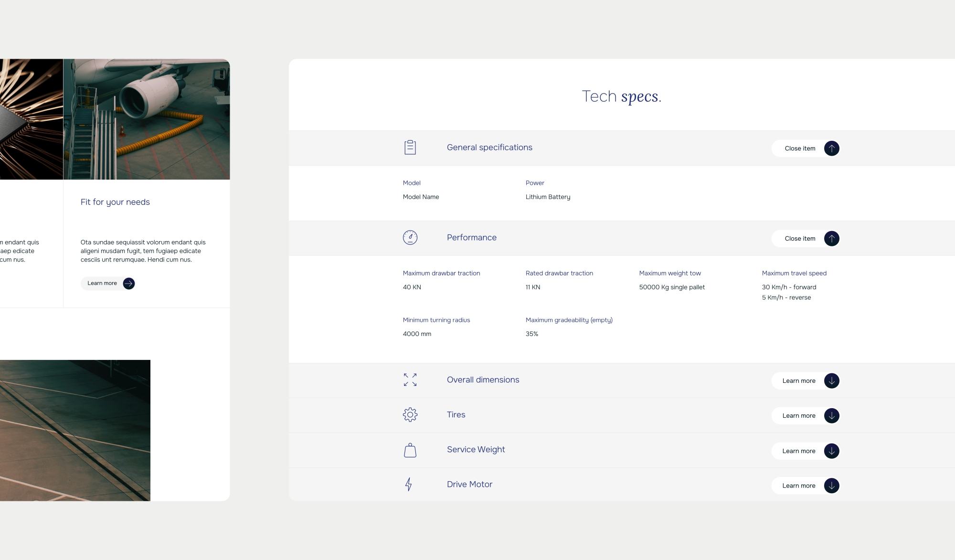The height and width of the screenshot is (560, 955).
Task: Click the 35% gradeability value
Action: point(532,334)
